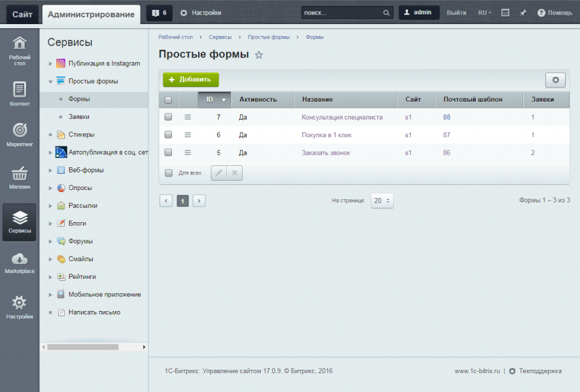Screen dimensions: 580x392
Task: Open the Помощь help link
Action: pyautogui.click(x=555, y=13)
